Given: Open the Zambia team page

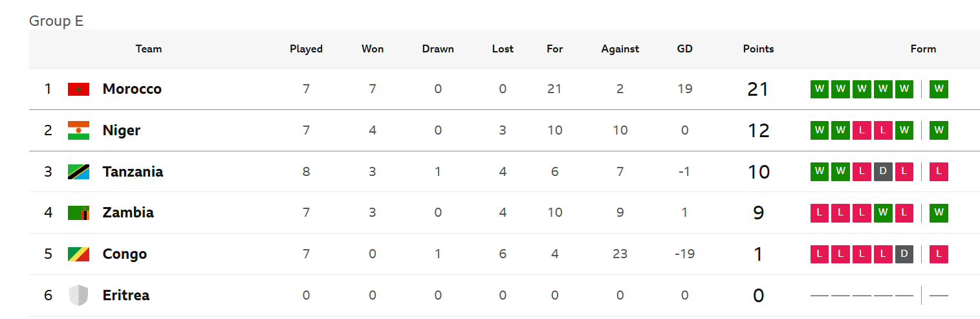Looking at the screenshot, I should (128, 213).
